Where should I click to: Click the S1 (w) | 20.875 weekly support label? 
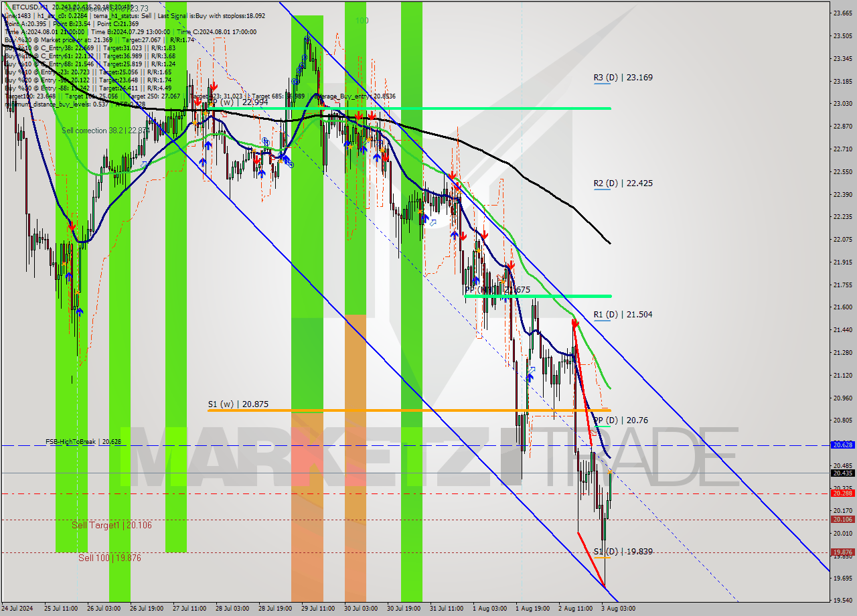[x=238, y=404]
